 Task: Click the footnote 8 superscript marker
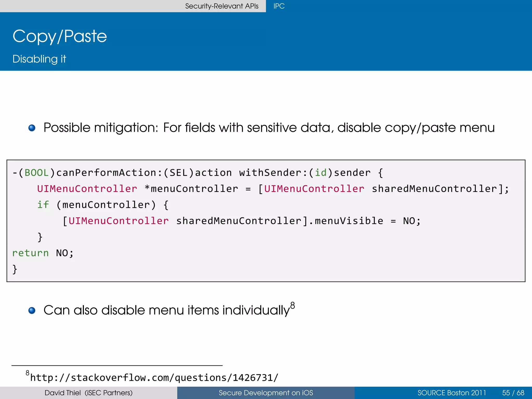(292, 305)
